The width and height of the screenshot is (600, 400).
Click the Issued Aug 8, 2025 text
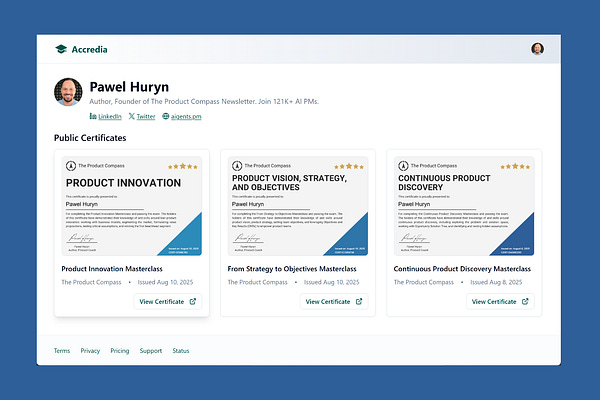pos(496,282)
